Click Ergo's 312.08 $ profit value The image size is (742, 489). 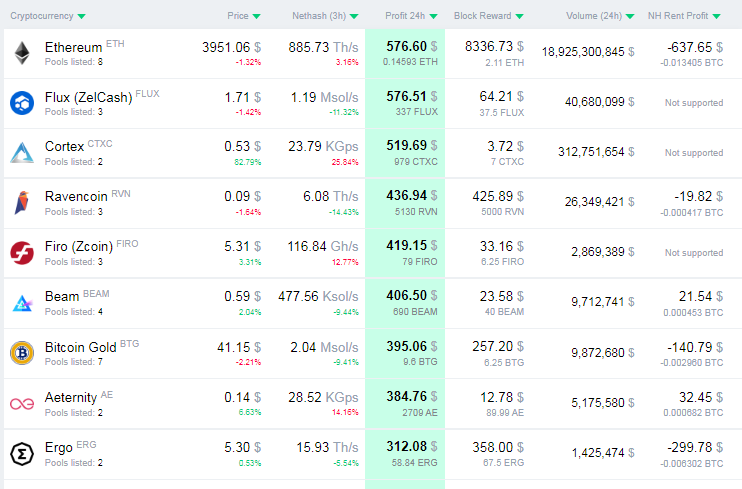(x=412, y=446)
